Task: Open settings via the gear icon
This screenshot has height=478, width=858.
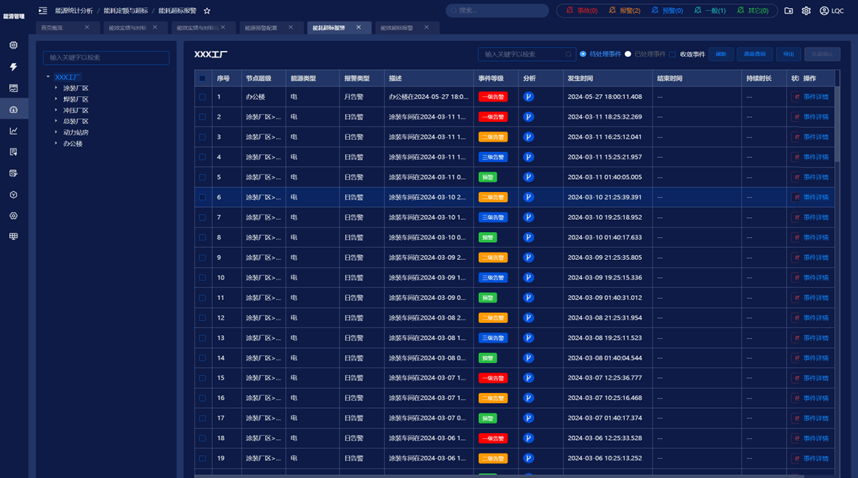Action: tap(806, 10)
